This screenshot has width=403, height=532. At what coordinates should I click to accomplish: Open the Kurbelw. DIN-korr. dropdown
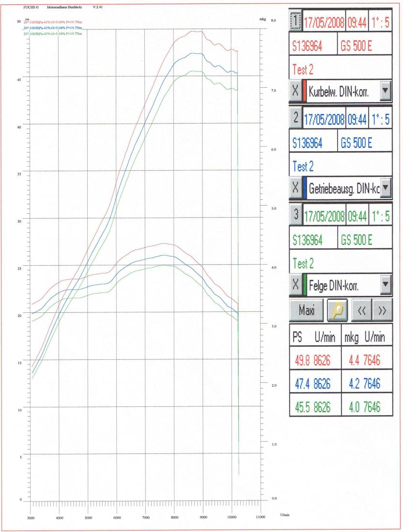click(385, 91)
